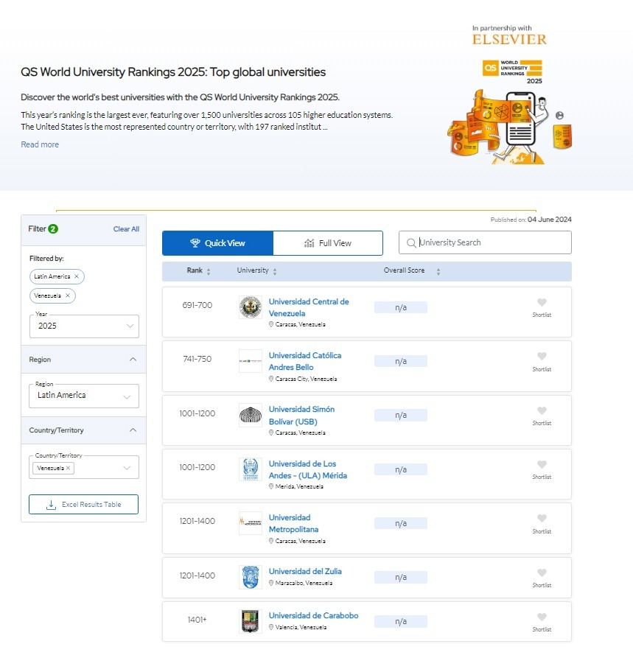The height and width of the screenshot is (672, 633).
Task: Click Universidad Simón Bolívar logo
Action: click(251, 415)
